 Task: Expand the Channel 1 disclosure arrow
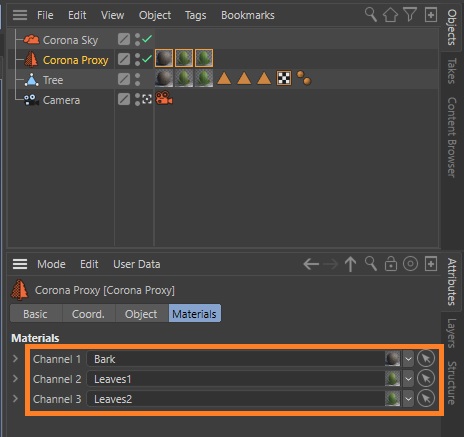click(15, 359)
